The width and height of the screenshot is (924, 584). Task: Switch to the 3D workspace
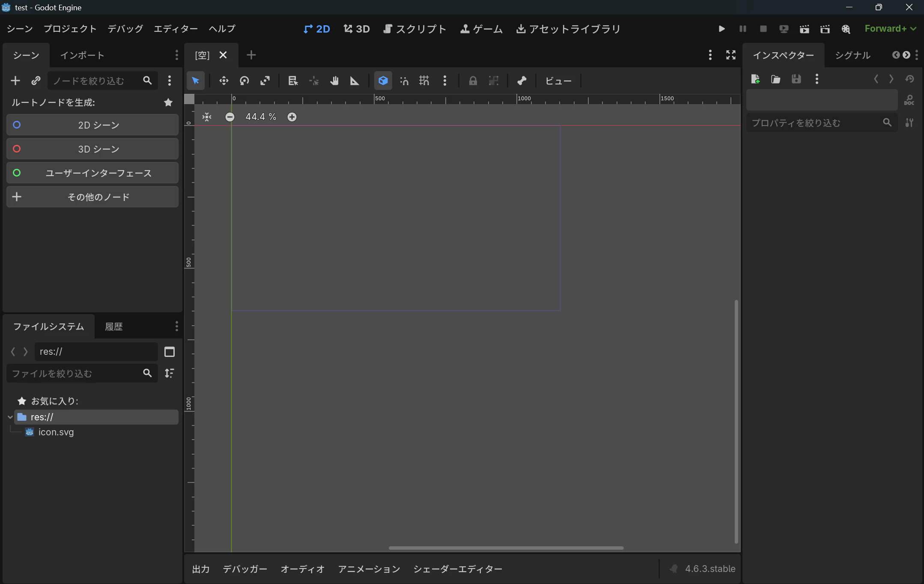(357, 29)
